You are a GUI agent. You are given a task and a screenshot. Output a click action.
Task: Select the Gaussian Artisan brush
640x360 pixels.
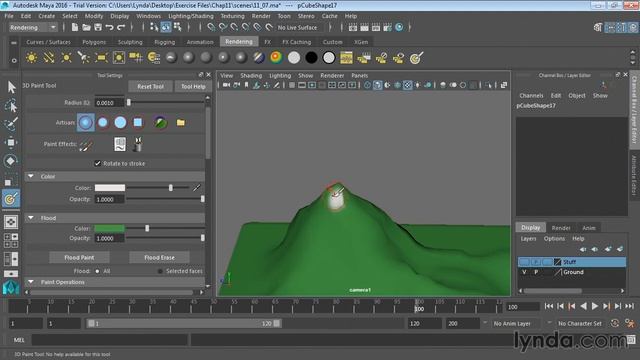85,122
